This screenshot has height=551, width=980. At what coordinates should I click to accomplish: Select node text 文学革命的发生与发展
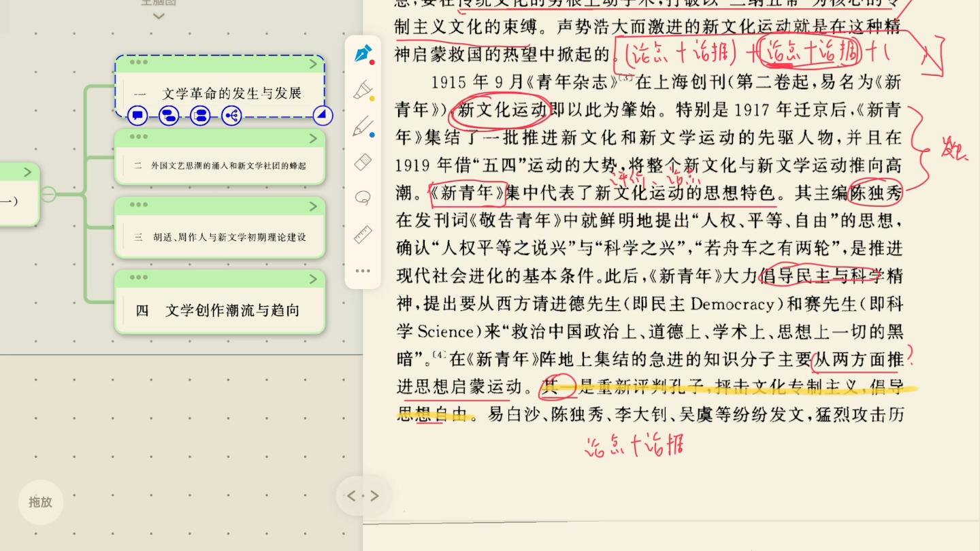click(232, 94)
